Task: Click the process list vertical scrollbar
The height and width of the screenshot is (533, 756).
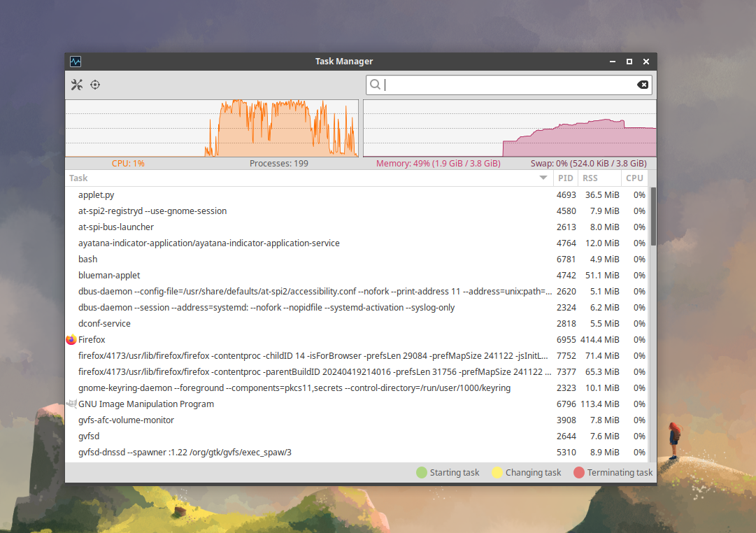Action: pyautogui.click(x=653, y=217)
